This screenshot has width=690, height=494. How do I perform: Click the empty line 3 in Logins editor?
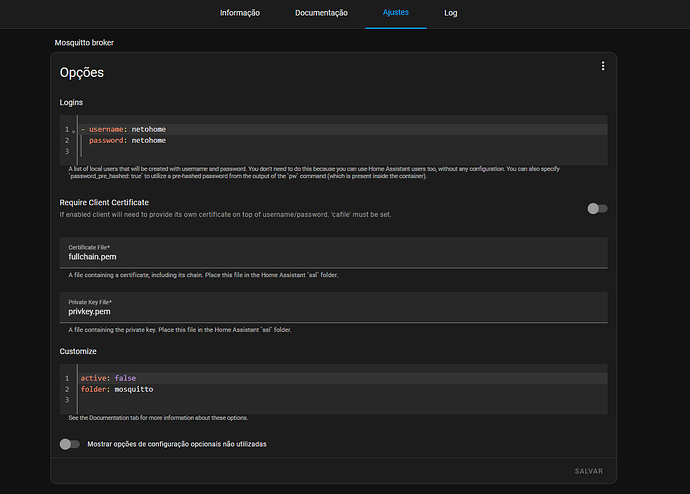(343, 151)
